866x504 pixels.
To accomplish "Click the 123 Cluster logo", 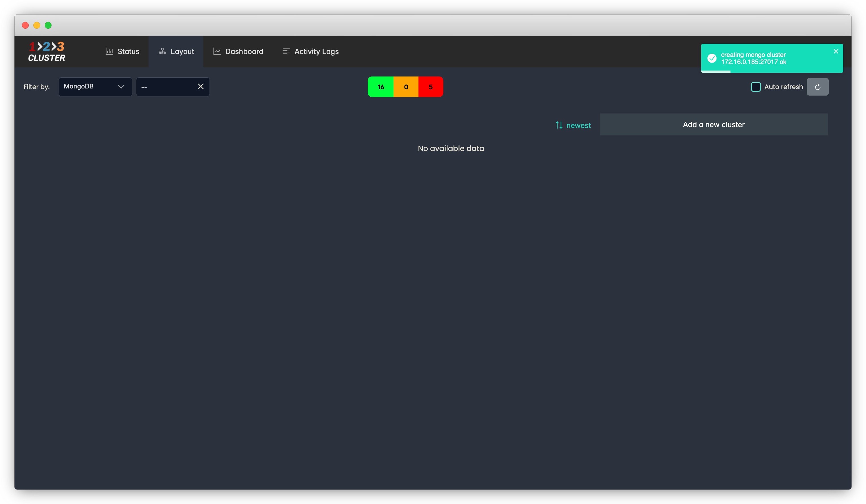I will (x=46, y=51).
